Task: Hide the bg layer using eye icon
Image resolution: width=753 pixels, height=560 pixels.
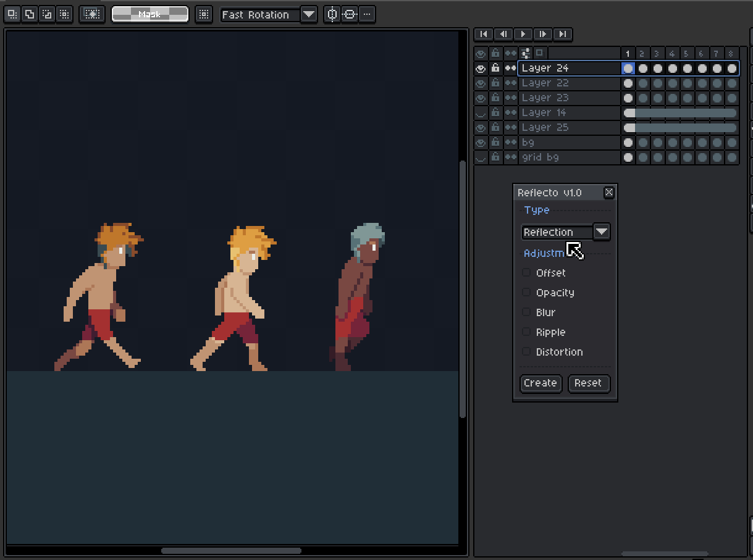Action: 481,142
